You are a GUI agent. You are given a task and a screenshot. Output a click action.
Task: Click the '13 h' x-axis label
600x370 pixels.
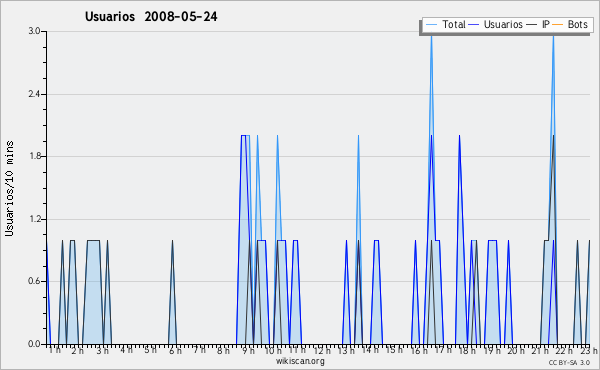(346, 351)
